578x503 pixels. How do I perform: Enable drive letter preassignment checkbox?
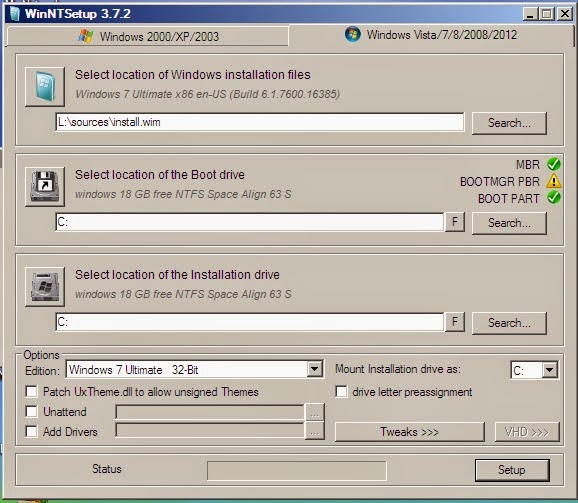[341, 391]
